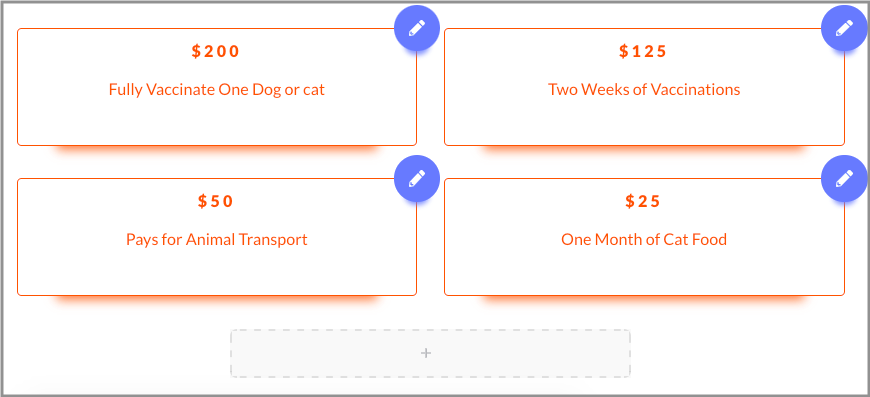The height and width of the screenshot is (397, 870).
Task: Select the $200 amount heading
Action: 216,51
